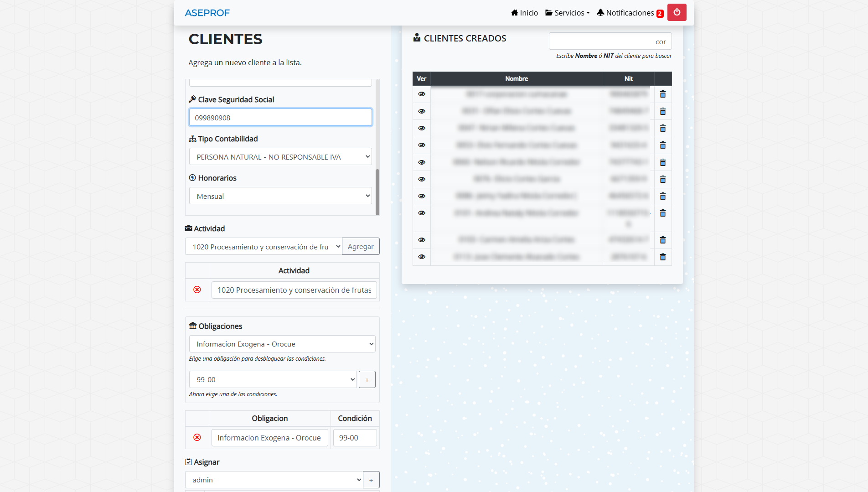Click the red power logout button
Screen dimensions: 868x492
point(677,12)
